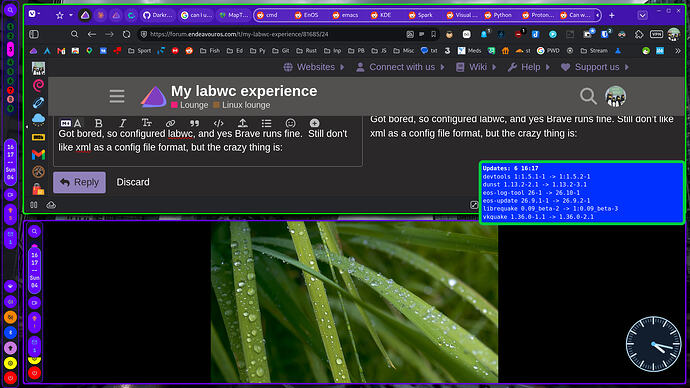This screenshot has height=388, width=690.
Task: Switch to the Python tab
Action: [x=500, y=15]
